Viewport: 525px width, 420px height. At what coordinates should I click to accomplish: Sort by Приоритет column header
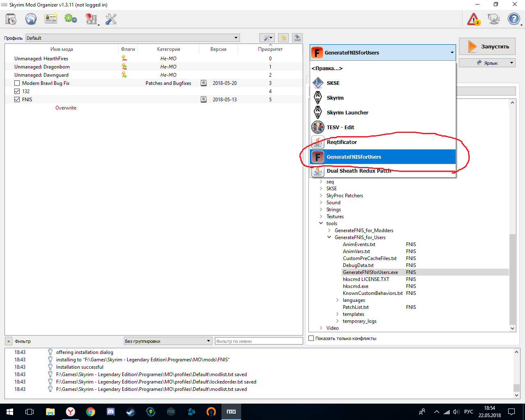point(270,49)
